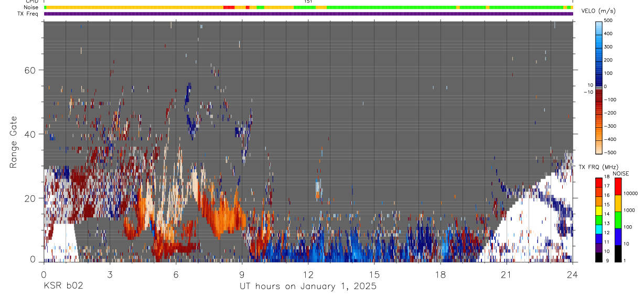Click the 12 label on the TX FRQ legend
The image size is (644, 297).
(x=607, y=233)
